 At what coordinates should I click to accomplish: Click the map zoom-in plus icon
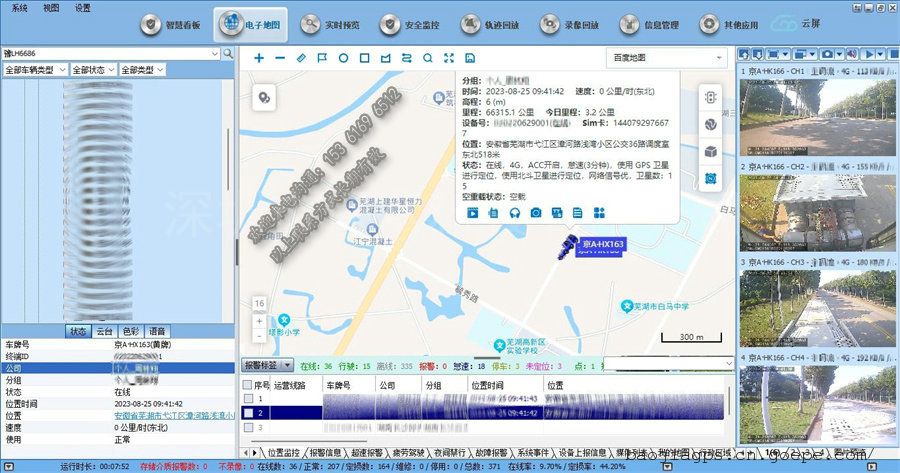[259, 58]
